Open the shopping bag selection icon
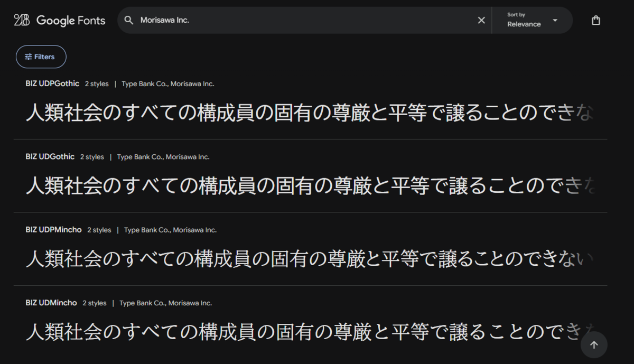This screenshot has width=634, height=364. pyautogui.click(x=596, y=21)
